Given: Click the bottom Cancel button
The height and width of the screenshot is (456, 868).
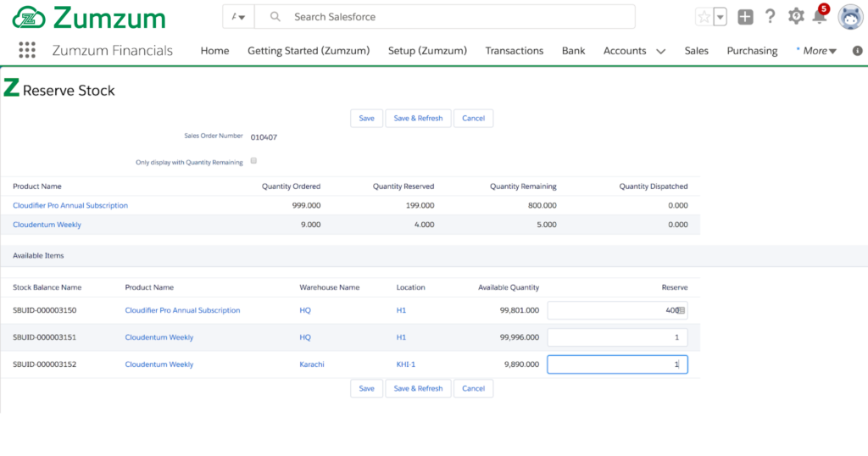Looking at the screenshot, I should pos(473,388).
